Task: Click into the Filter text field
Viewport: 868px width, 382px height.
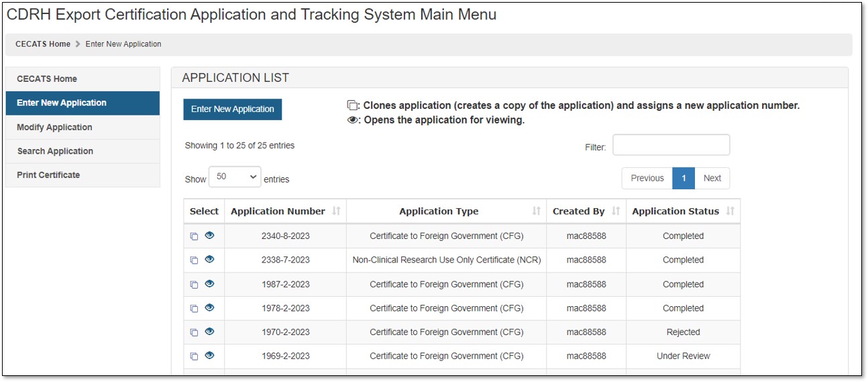Action: (x=671, y=146)
